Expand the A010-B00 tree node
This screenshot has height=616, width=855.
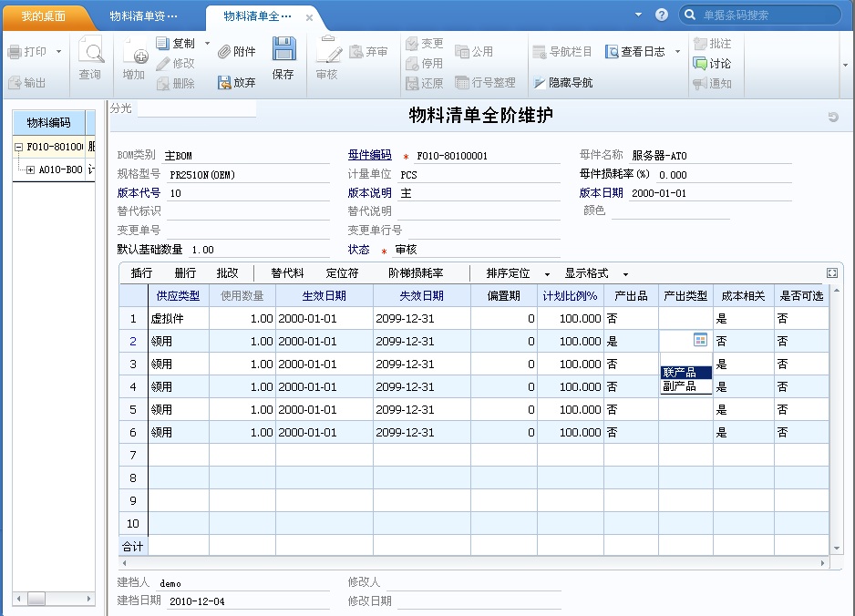31,169
